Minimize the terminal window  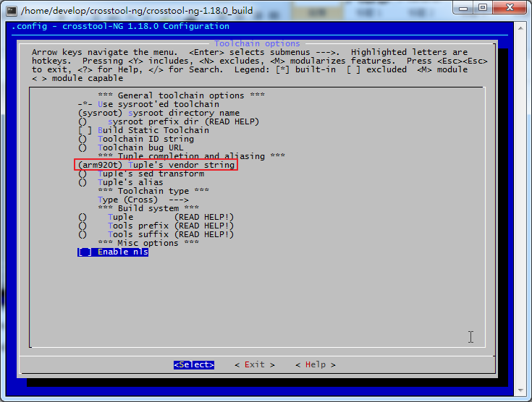click(x=463, y=7)
